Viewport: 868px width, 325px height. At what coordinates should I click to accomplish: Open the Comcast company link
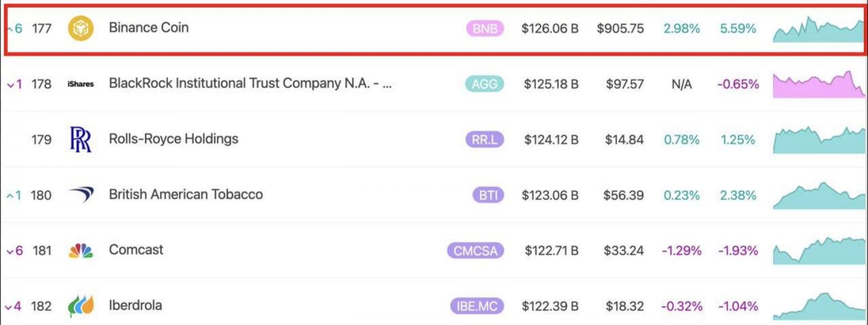tap(136, 250)
